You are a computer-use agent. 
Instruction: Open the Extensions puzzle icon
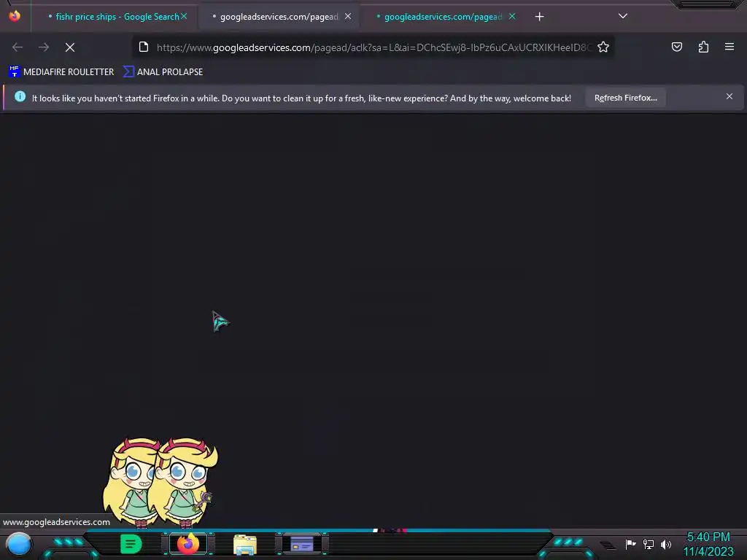click(703, 47)
